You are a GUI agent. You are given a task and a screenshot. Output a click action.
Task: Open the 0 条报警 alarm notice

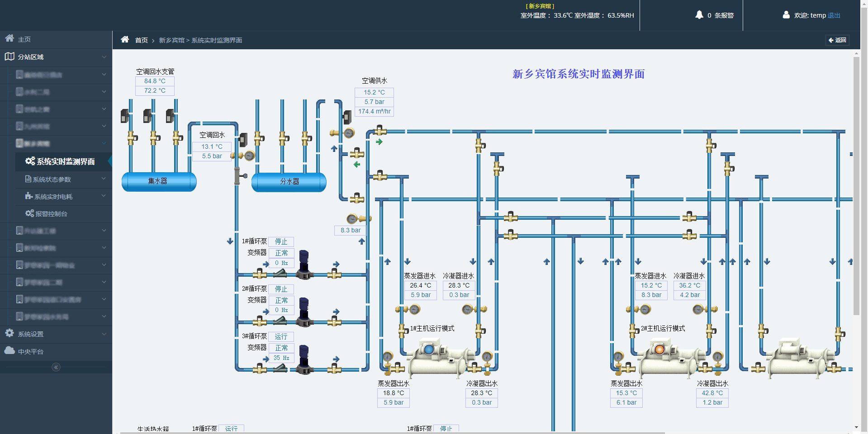coord(715,15)
